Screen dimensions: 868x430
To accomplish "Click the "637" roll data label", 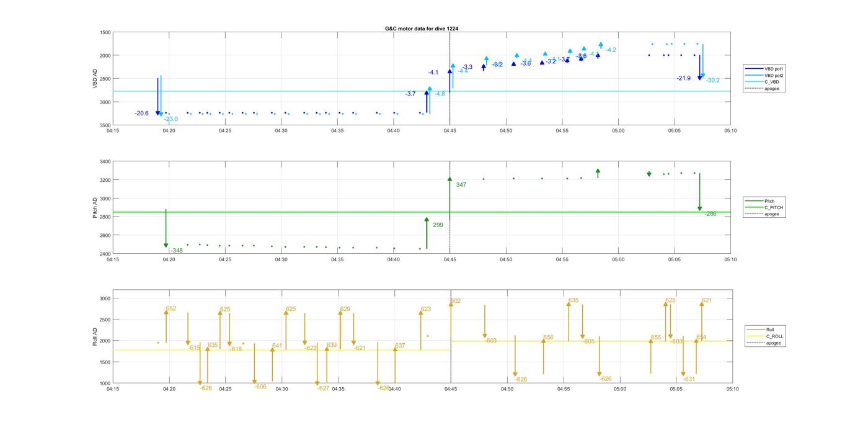I will 400,346.
